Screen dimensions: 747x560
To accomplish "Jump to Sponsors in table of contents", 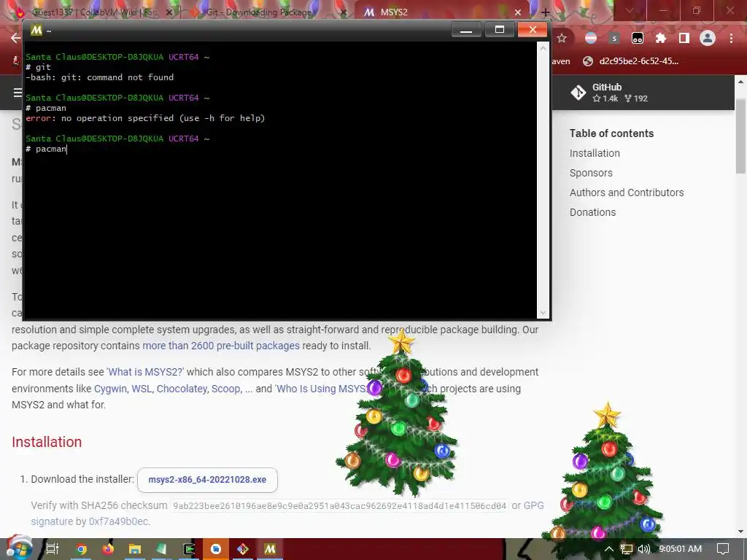I will [x=591, y=173].
